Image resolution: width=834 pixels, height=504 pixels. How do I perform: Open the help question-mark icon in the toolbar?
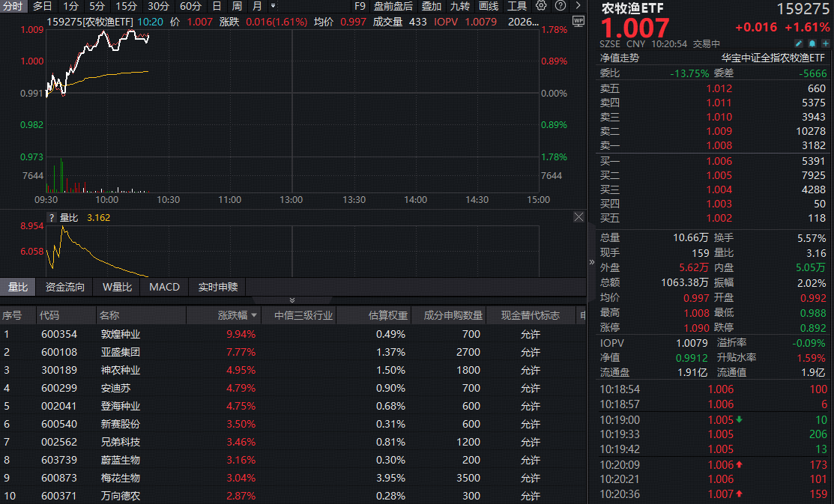tap(560, 6)
